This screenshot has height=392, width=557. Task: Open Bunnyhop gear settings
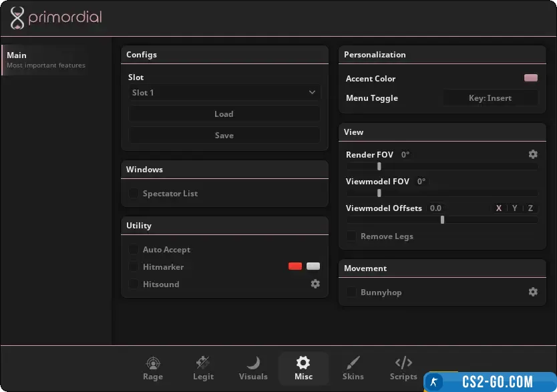[533, 292]
